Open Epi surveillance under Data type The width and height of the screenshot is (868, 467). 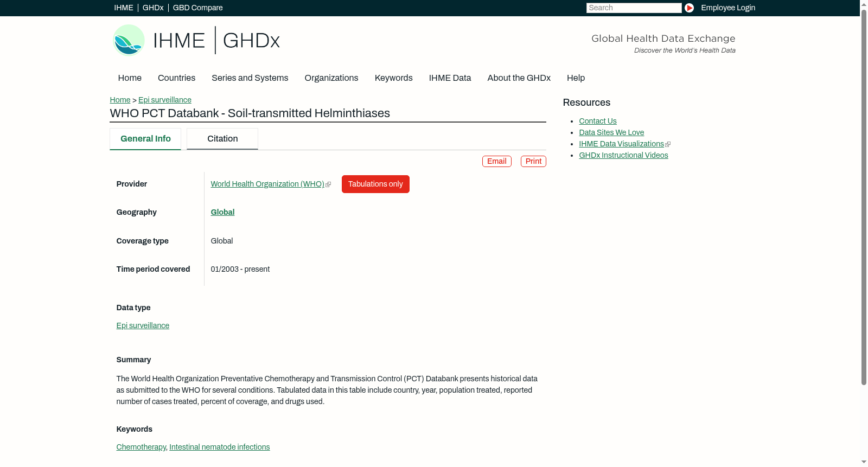click(x=143, y=326)
